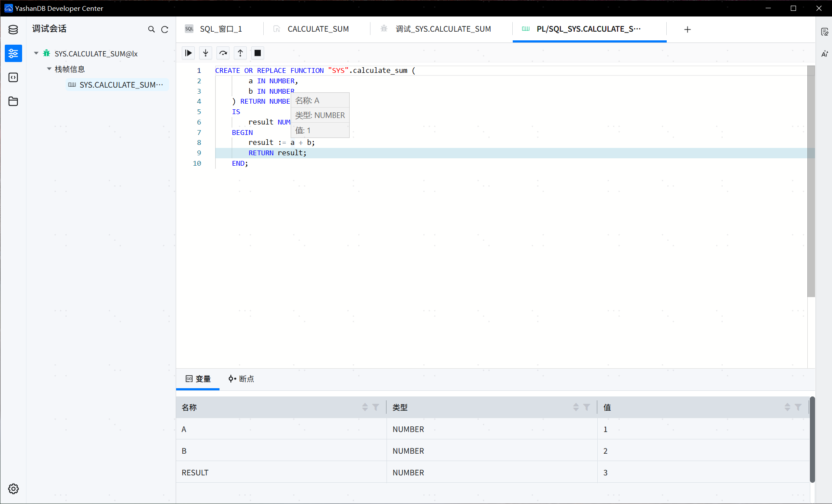Open the filter for the 名称 column

pyautogui.click(x=376, y=407)
